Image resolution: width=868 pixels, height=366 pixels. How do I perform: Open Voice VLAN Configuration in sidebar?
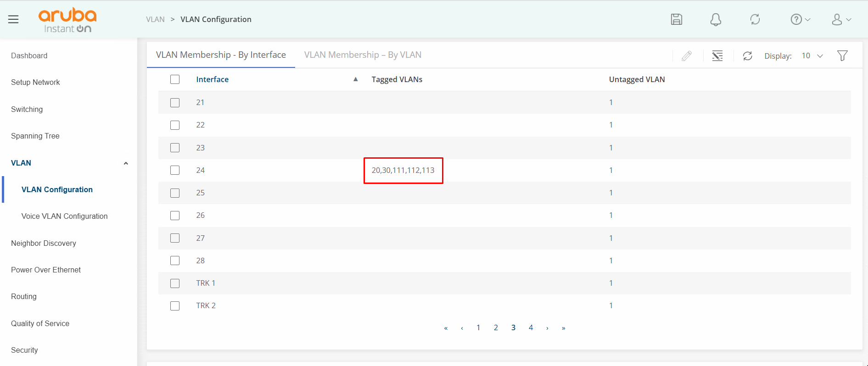(x=64, y=216)
